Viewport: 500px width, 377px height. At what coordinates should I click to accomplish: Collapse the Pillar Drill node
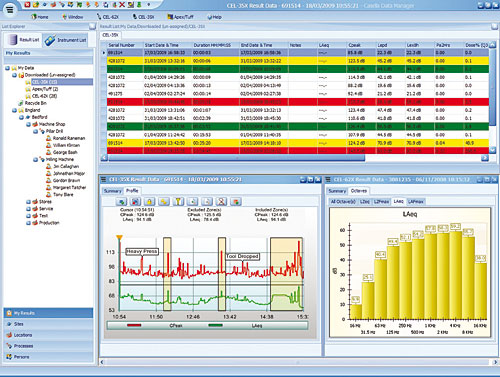35,131
